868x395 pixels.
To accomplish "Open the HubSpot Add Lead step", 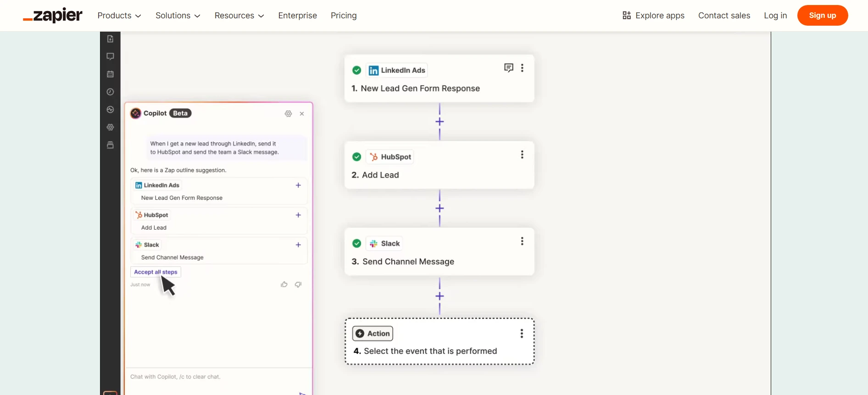I will pyautogui.click(x=440, y=165).
